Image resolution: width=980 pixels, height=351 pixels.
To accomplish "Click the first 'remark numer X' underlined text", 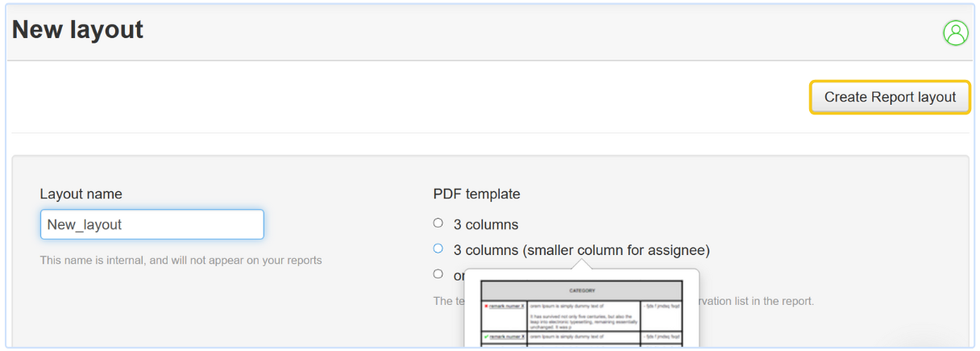I will pyautogui.click(x=507, y=307).
